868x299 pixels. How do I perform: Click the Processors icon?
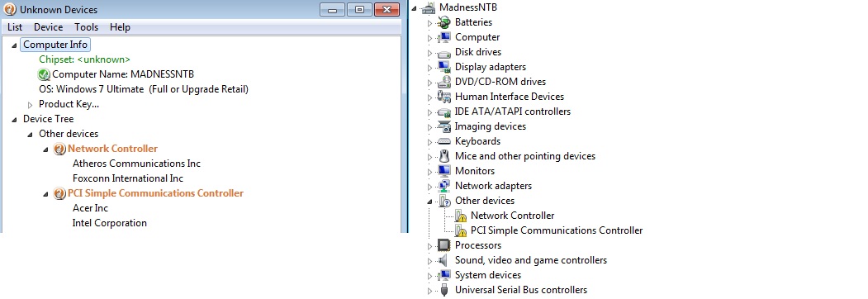(444, 245)
